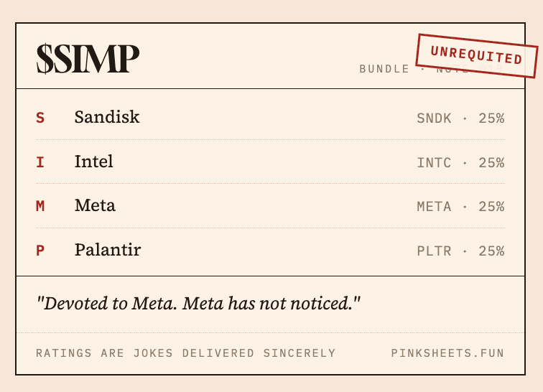Click the META ticker symbol
Image resolution: width=543 pixels, height=392 pixels.
point(435,207)
